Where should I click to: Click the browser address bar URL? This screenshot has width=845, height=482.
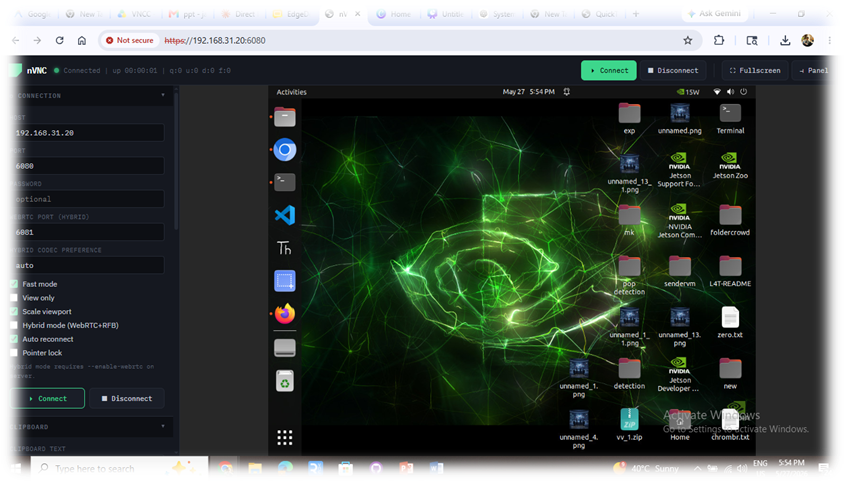(214, 40)
